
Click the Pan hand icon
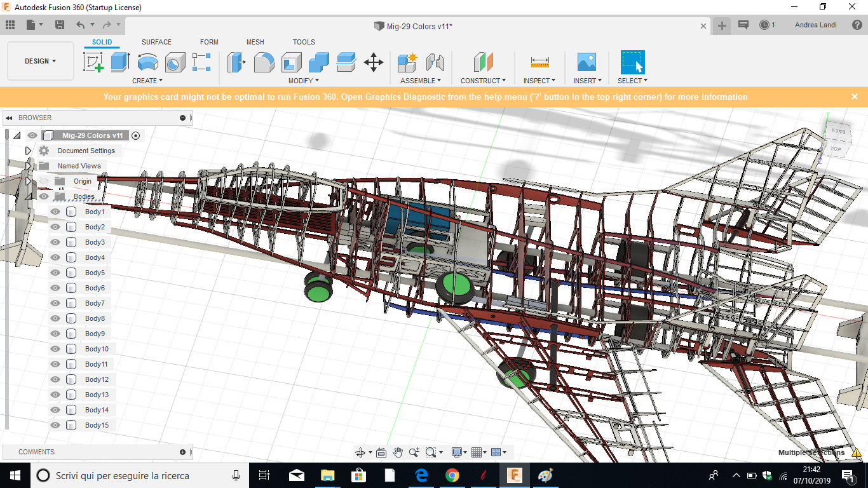(398, 452)
